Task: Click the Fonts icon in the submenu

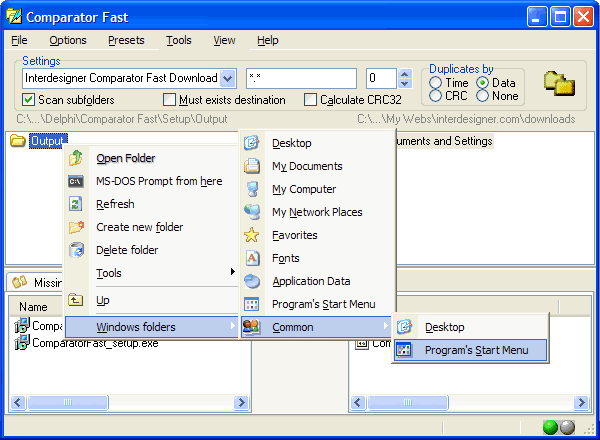Action: (252, 258)
